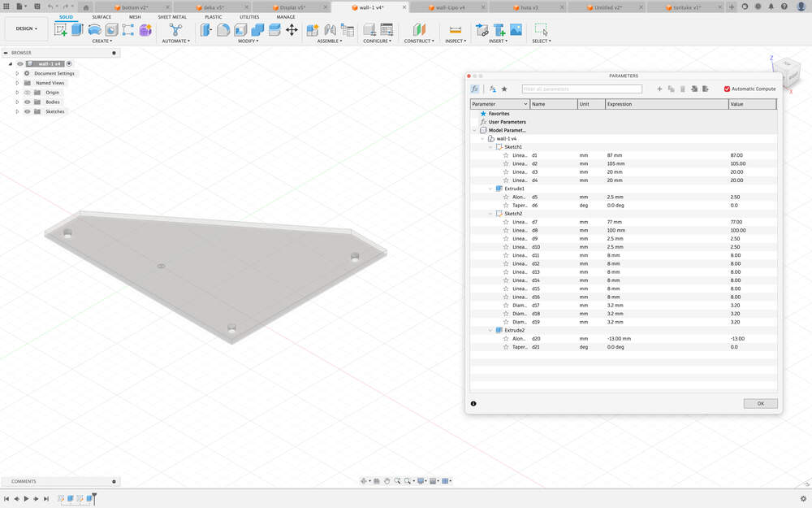The width and height of the screenshot is (812, 508).
Task: Select the Shell tool
Action: tap(240, 29)
